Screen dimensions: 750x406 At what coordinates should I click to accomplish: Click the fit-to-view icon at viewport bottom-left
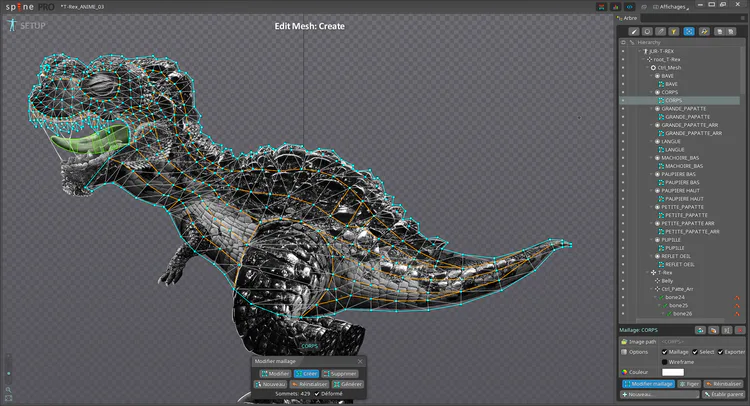click(8, 398)
